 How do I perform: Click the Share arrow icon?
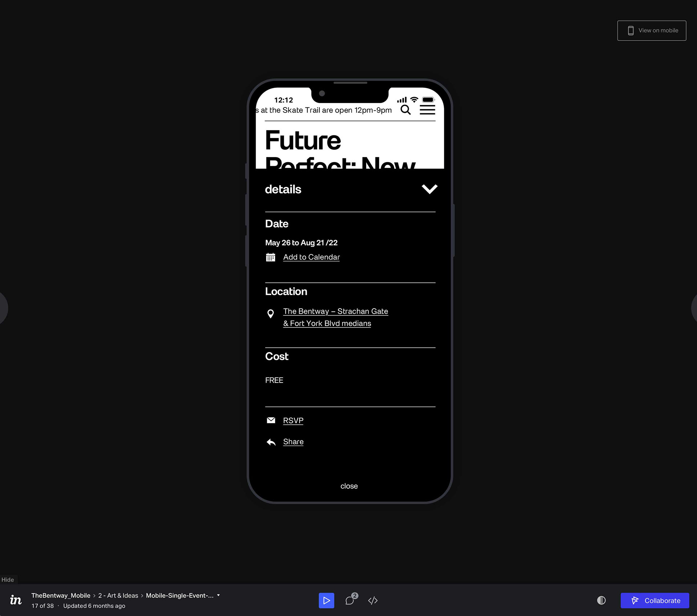click(271, 442)
